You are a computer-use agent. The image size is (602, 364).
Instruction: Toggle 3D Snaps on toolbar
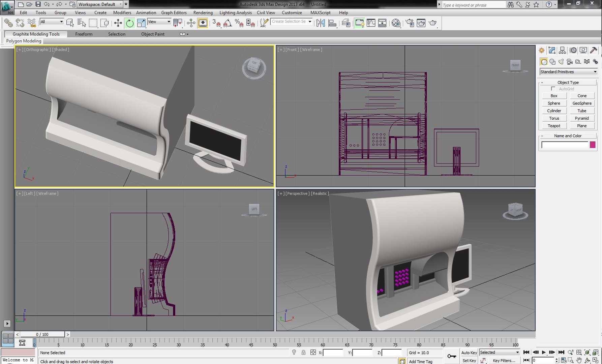tap(216, 23)
